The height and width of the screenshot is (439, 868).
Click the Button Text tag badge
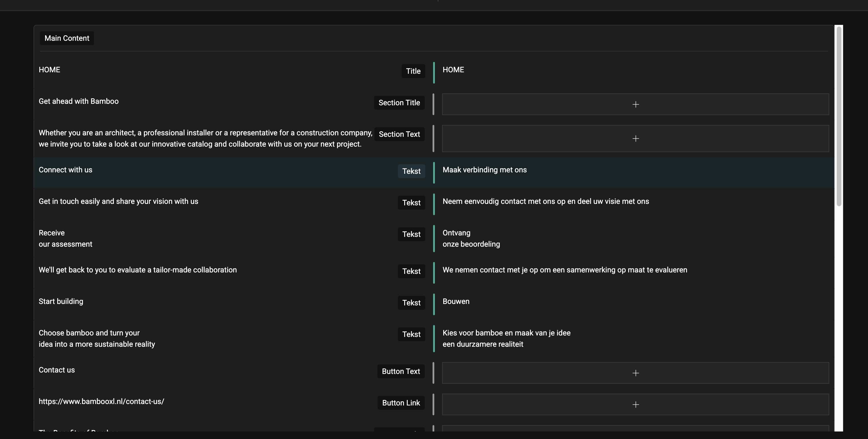[401, 371]
